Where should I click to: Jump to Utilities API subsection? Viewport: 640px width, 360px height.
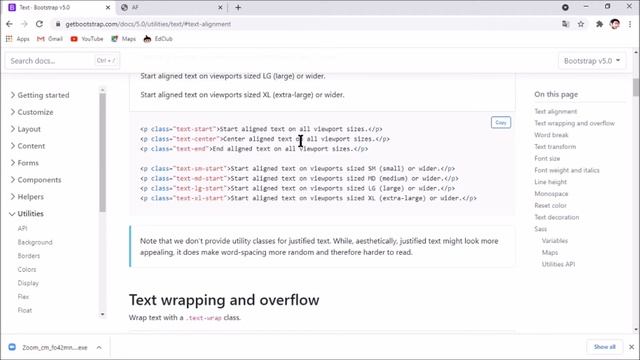coord(558,264)
